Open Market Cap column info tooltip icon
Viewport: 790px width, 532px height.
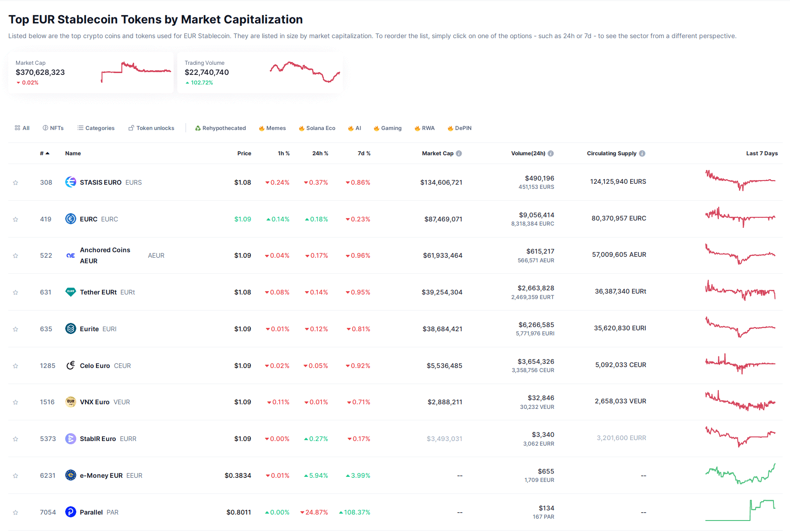459,153
